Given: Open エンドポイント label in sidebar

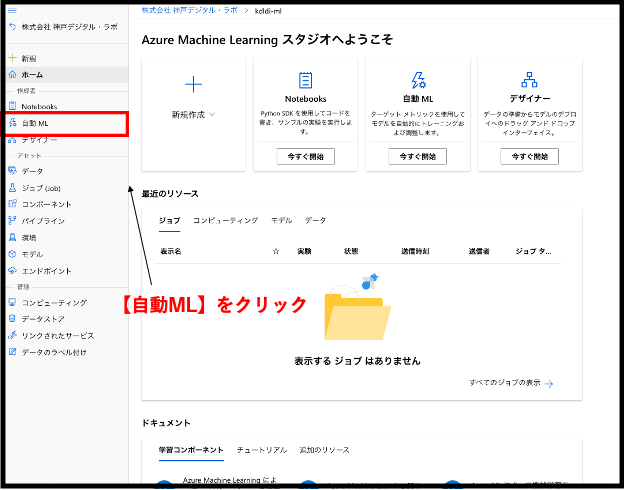Looking at the screenshot, I should click(x=46, y=271).
